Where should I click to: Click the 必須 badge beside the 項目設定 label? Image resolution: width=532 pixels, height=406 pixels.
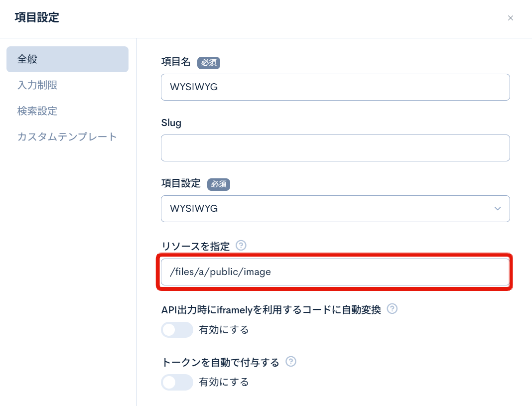pos(219,184)
